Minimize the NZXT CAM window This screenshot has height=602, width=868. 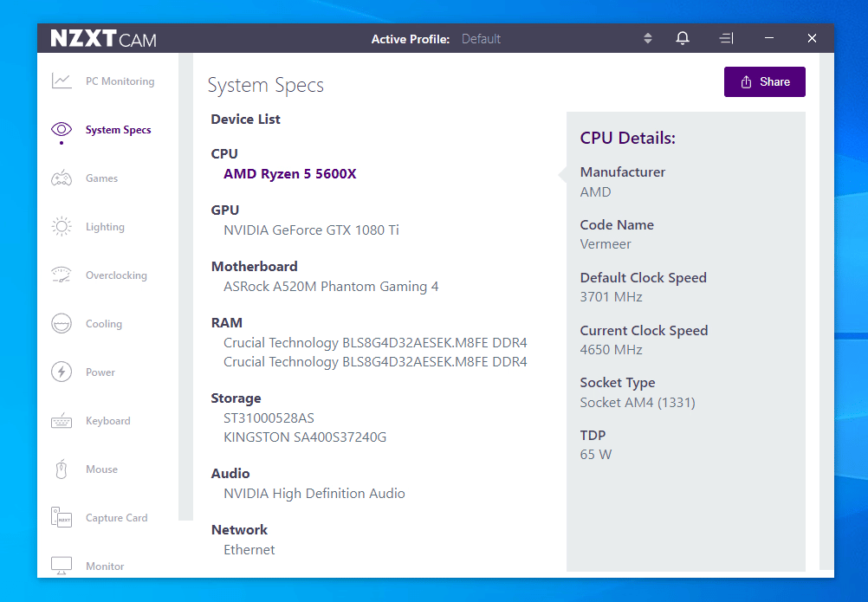click(769, 38)
